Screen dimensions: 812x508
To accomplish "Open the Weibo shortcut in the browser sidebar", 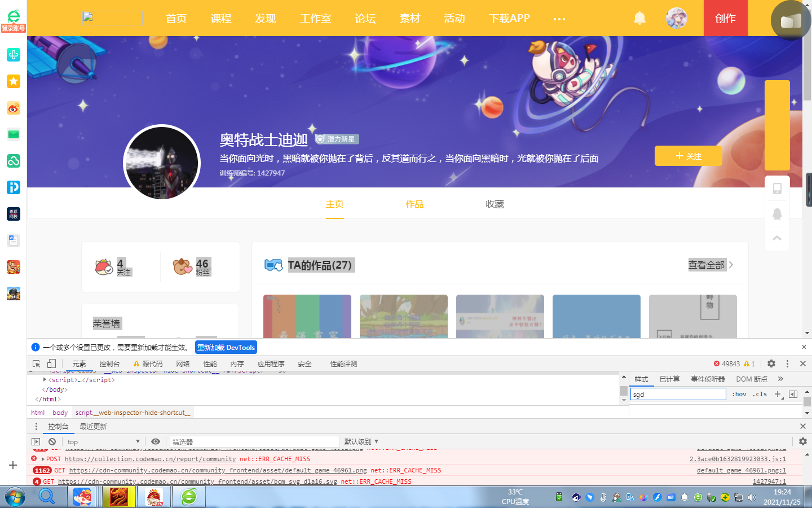I will [14, 108].
